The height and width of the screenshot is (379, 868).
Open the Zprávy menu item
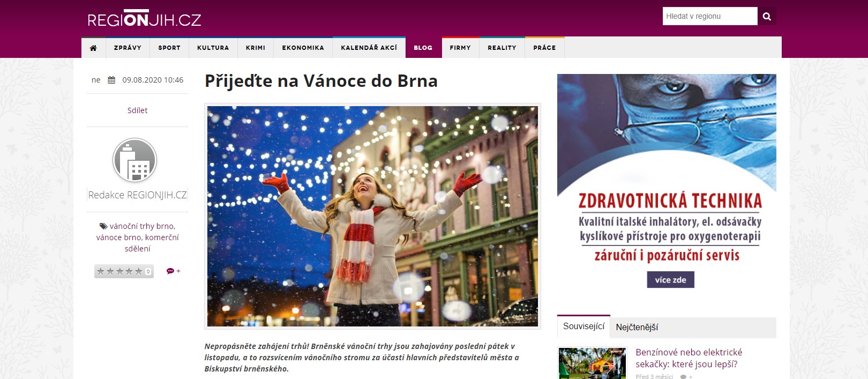128,48
